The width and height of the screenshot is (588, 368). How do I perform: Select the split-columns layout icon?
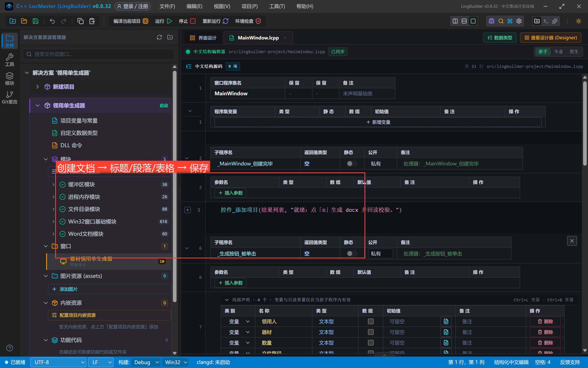point(455,21)
